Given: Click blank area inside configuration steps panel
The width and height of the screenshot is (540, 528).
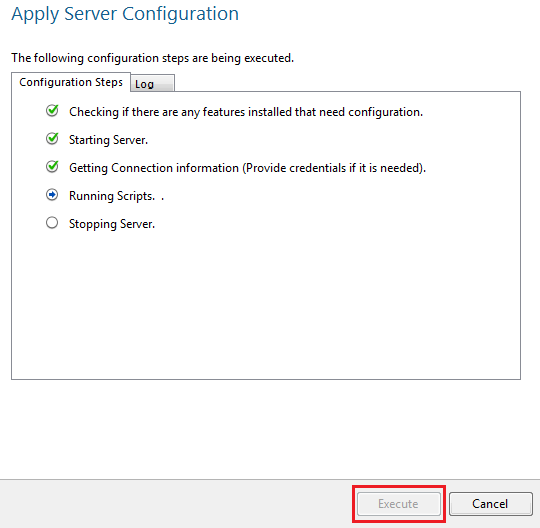Looking at the screenshot, I should (x=266, y=303).
